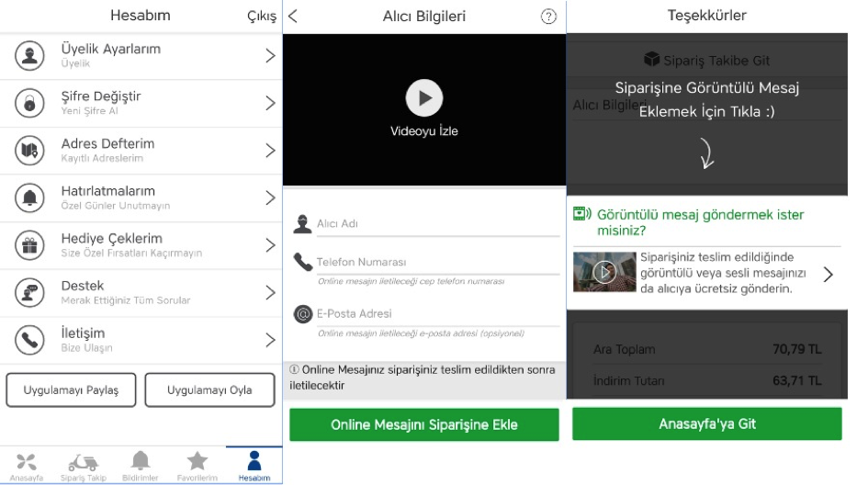Switch to the Anasayfa tab

[25, 465]
